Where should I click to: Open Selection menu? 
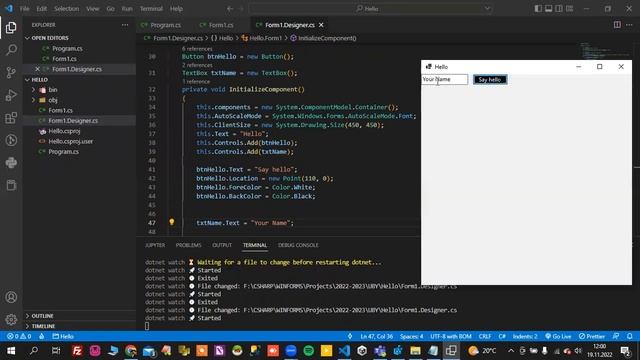(x=66, y=9)
